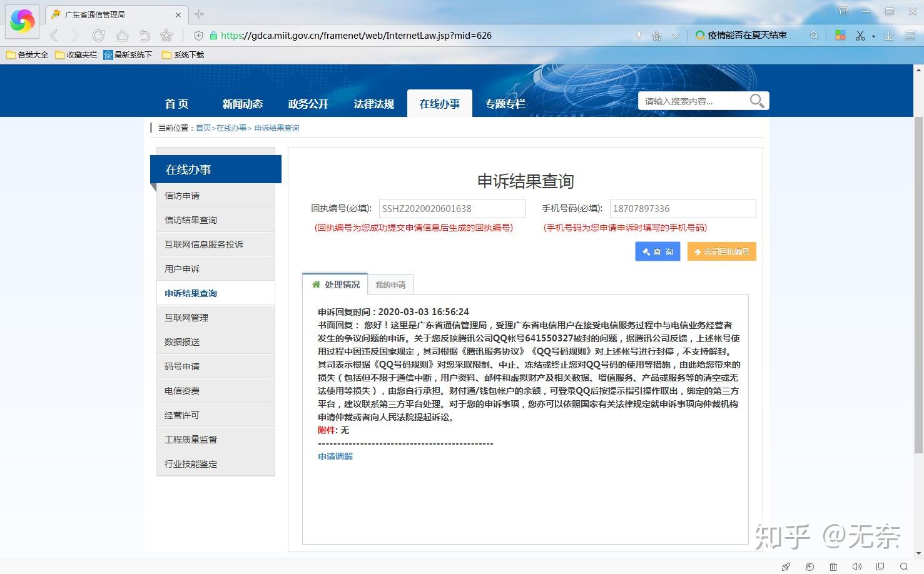Open the browser hamburger menu
924x574 pixels.
pyautogui.click(x=910, y=36)
